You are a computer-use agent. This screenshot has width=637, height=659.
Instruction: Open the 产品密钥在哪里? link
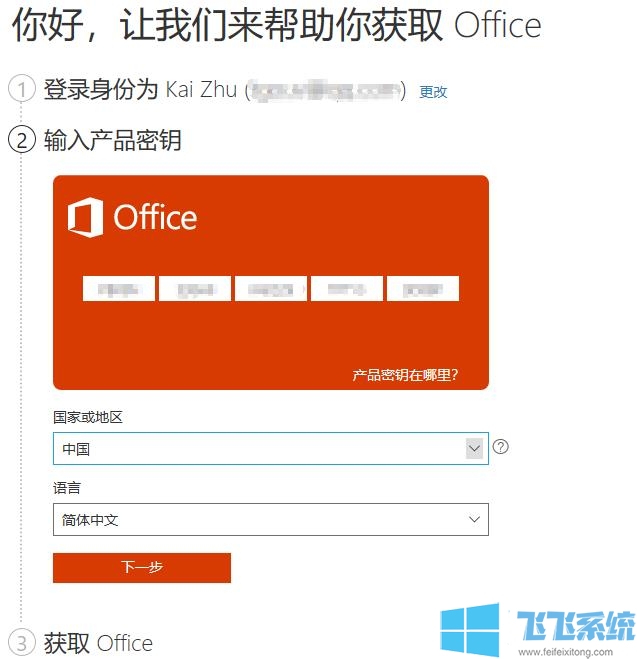click(405, 375)
